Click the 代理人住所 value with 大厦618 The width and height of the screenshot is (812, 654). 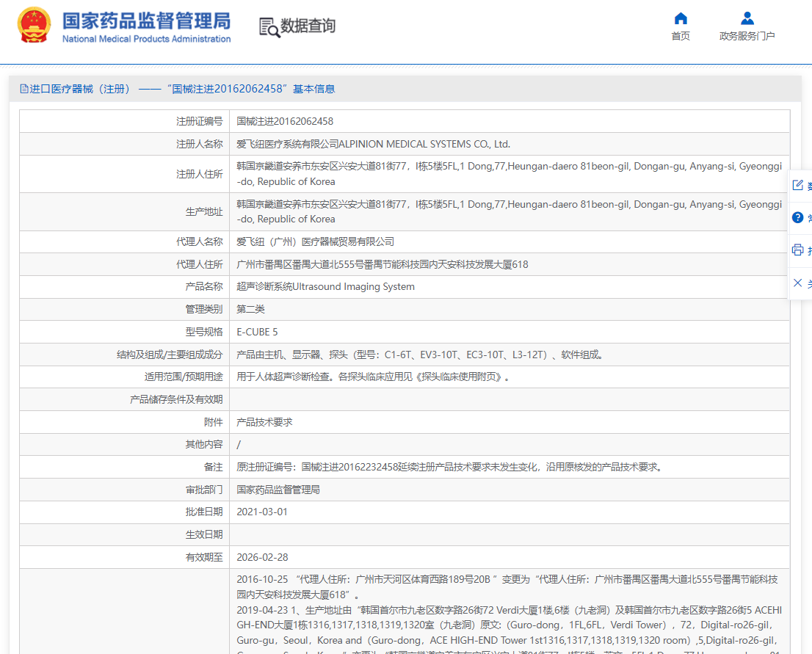coord(383,264)
